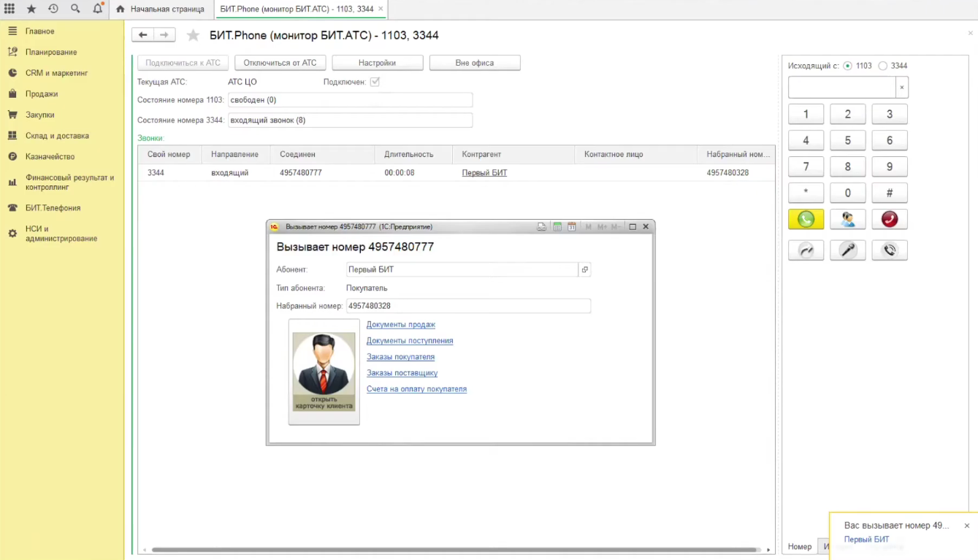Open the Склад и доставка section
This screenshot has width=978, height=560.
pos(57,136)
